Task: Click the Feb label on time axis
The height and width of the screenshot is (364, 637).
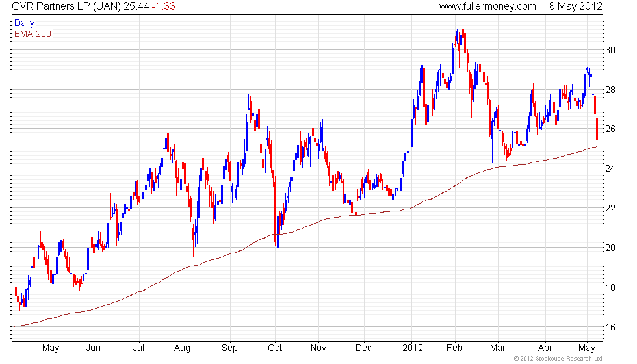Action: pyautogui.click(x=454, y=348)
